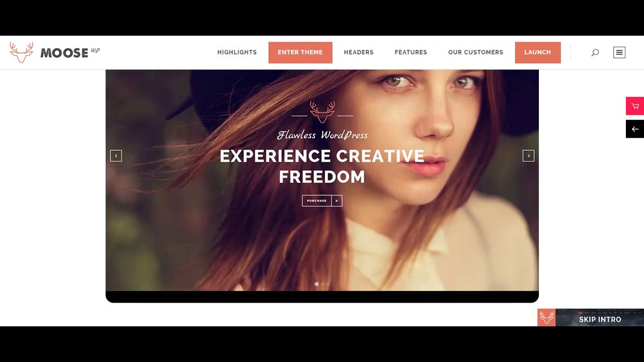The width and height of the screenshot is (644, 362).
Task: Click the orange antler icon beside Skip Intro
Action: pyautogui.click(x=546, y=318)
